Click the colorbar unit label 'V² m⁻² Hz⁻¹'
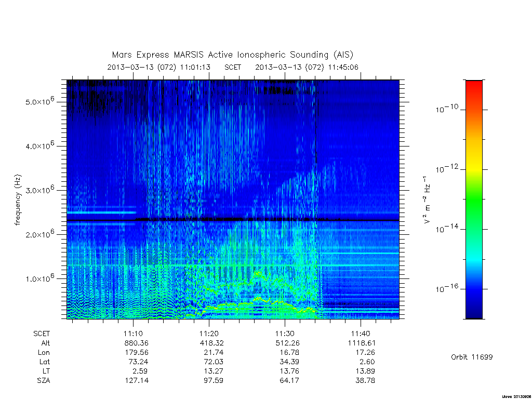This screenshot has width=532, height=399. click(427, 200)
